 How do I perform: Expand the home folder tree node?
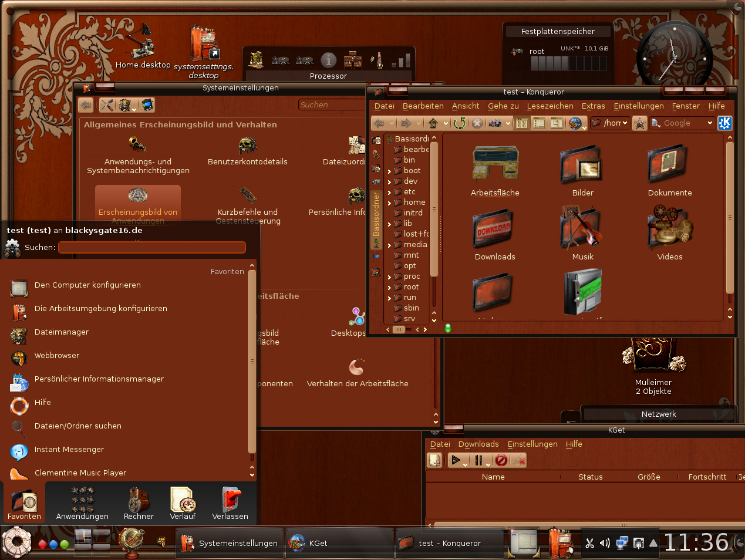[389, 203]
